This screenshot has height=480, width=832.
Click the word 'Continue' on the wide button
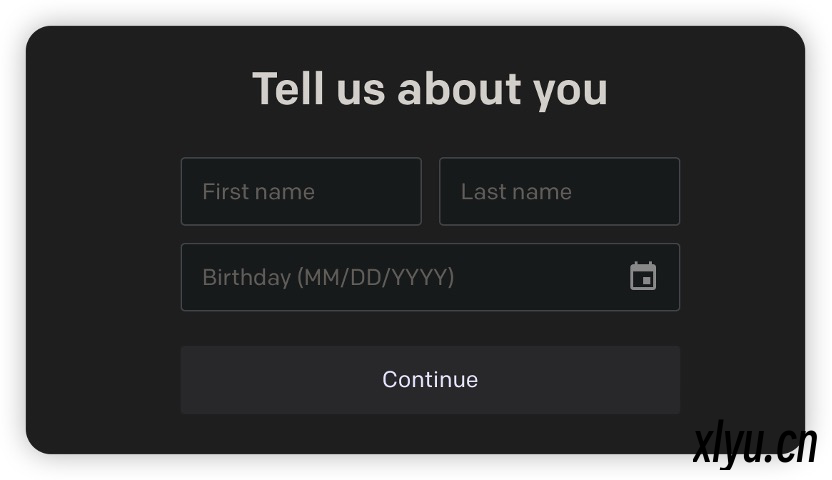point(430,380)
